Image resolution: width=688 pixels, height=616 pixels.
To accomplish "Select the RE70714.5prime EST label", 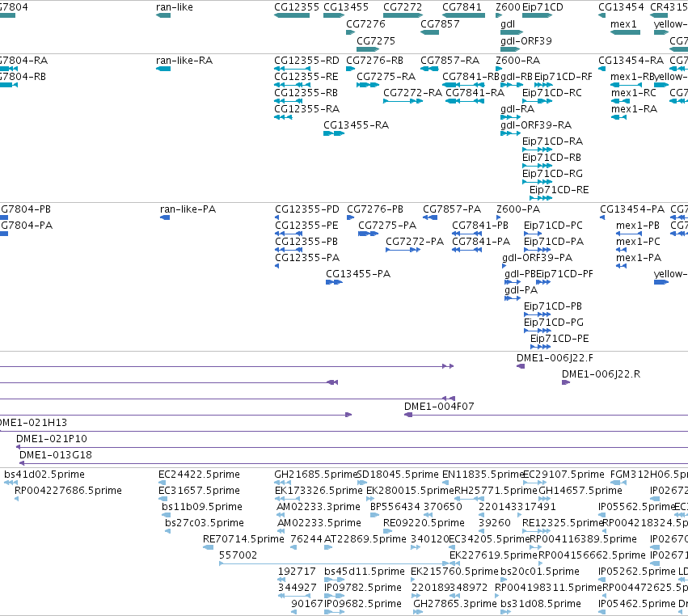I will click(243, 539).
